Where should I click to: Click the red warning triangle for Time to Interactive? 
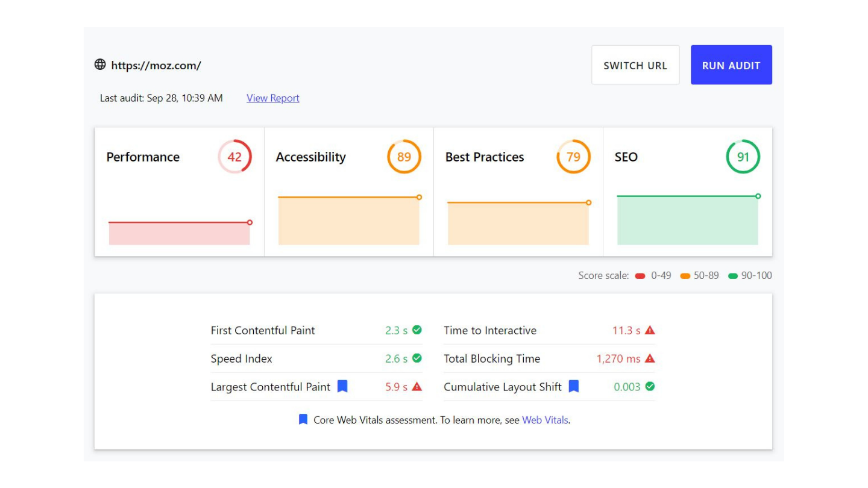(x=650, y=330)
